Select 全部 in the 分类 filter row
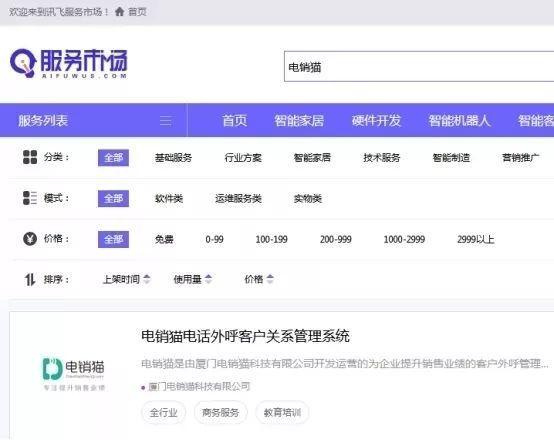This screenshot has width=554, height=440. pos(113,158)
